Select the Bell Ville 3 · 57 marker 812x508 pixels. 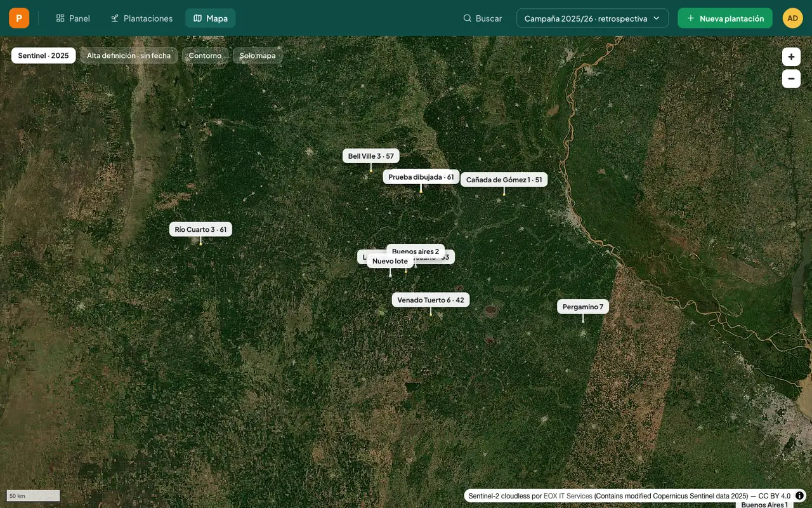pyautogui.click(x=371, y=156)
